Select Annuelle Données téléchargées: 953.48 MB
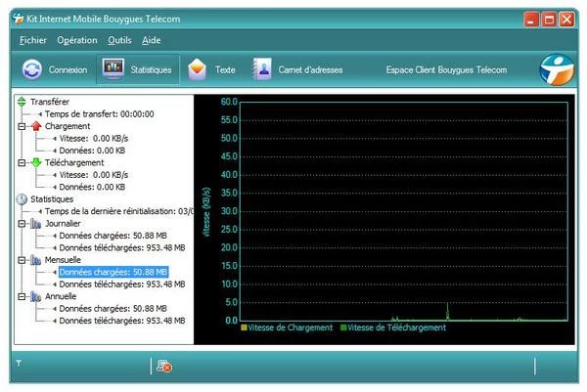The image size is (587, 392). pos(122,321)
